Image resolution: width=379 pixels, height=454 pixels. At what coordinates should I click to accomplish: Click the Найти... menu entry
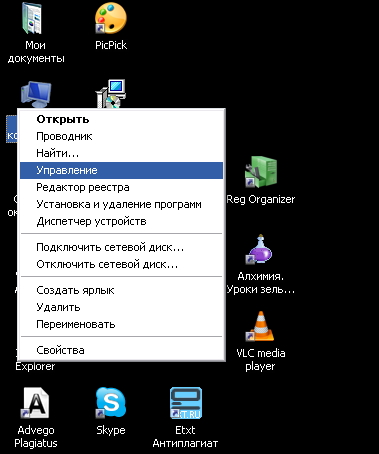click(x=121, y=153)
